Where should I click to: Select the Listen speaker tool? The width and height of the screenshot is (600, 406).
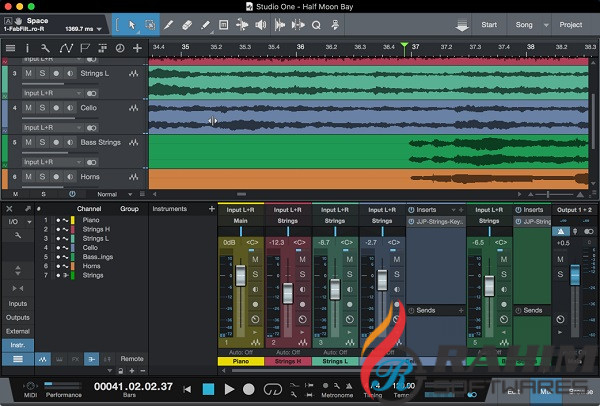tap(260, 25)
